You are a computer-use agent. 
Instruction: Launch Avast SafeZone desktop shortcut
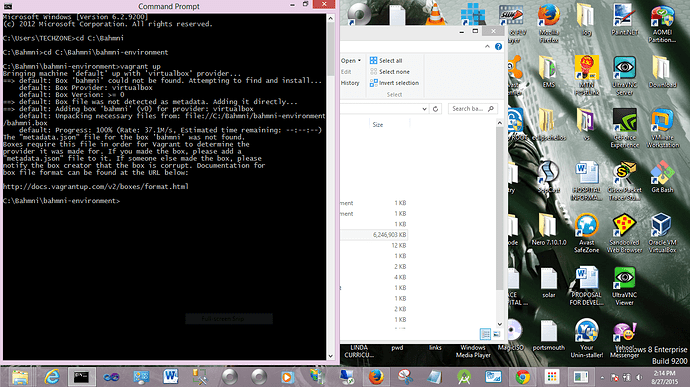click(x=587, y=232)
